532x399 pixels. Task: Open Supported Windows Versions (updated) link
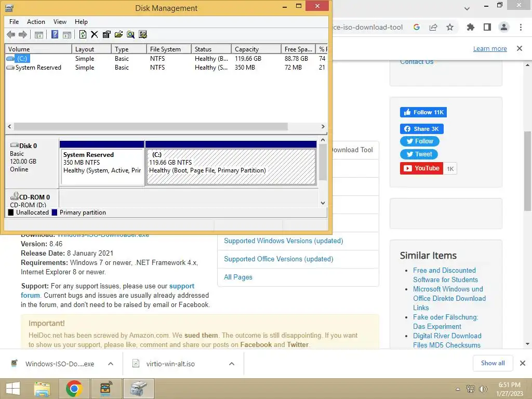click(x=283, y=241)
